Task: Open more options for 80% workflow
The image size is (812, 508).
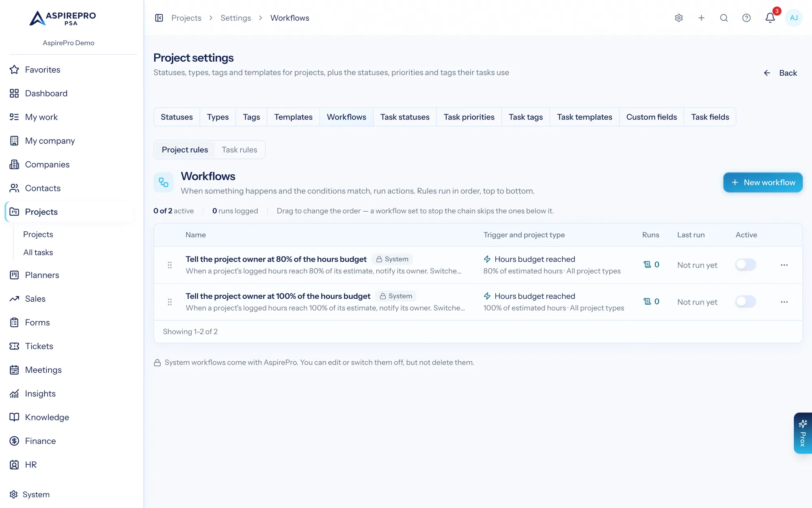Action: coord(784,265)
